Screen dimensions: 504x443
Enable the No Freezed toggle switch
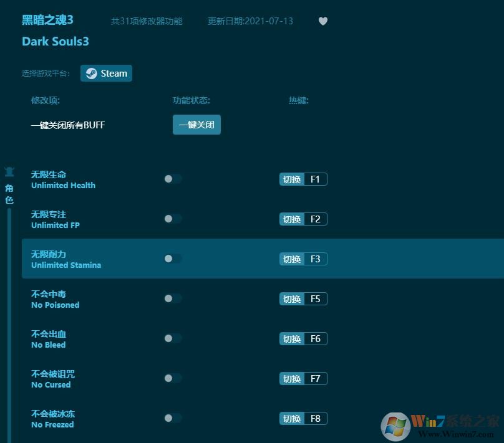click(x=172, y=418)
